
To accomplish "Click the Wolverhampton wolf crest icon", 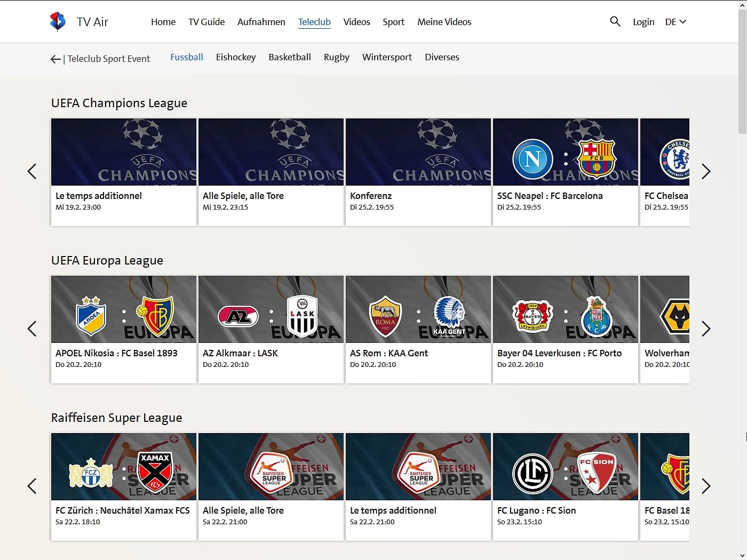I will [x=675, y=316].
